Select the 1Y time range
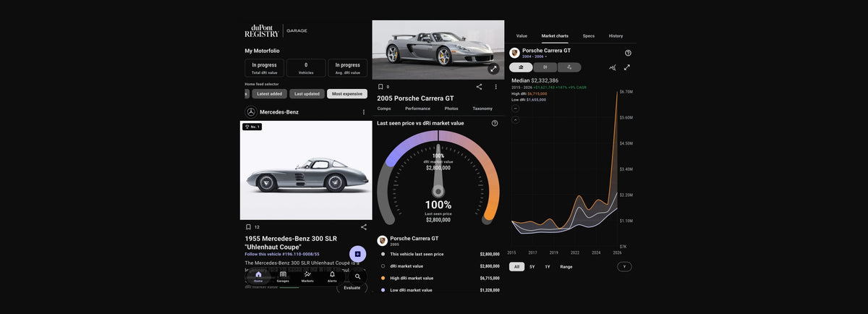 (x=548, y=267)
